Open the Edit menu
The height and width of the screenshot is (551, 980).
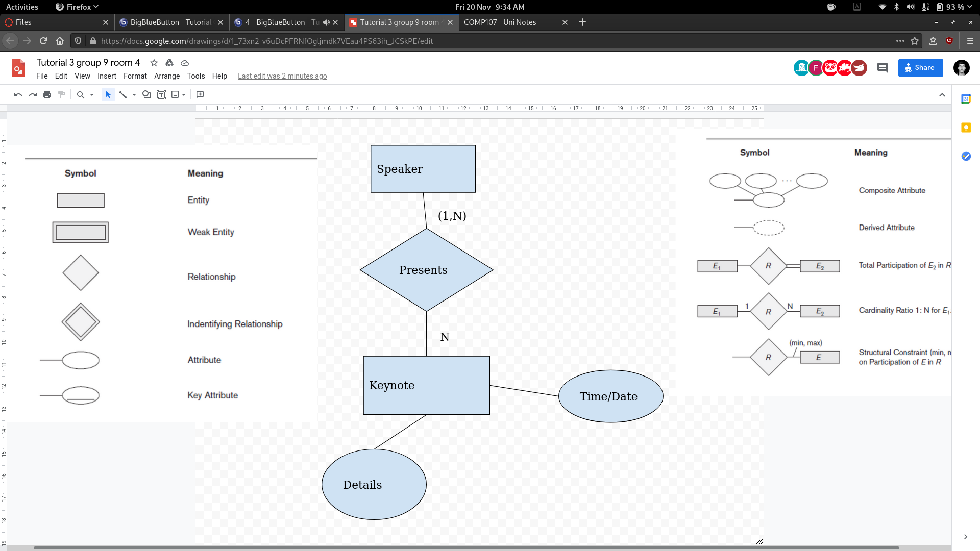pos(61,76)
